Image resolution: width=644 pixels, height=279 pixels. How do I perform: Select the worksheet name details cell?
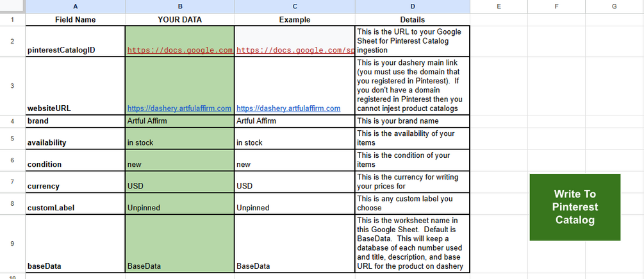(x=413, y=243)
